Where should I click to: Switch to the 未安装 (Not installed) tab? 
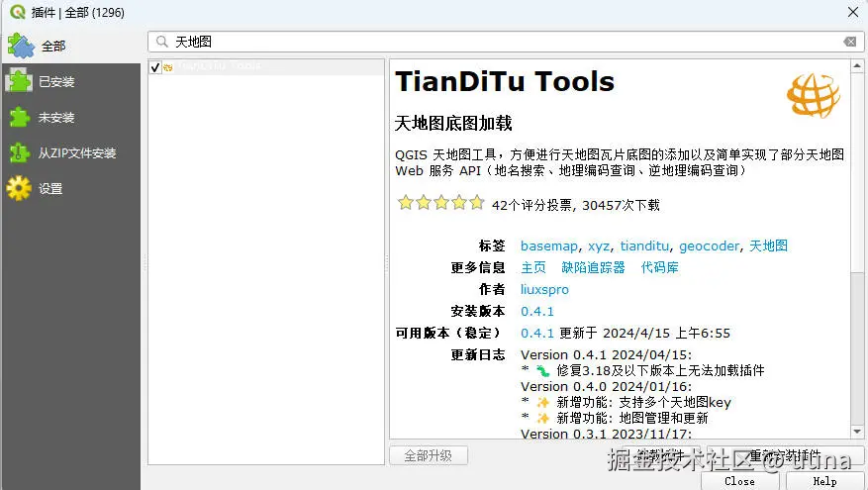71,118
